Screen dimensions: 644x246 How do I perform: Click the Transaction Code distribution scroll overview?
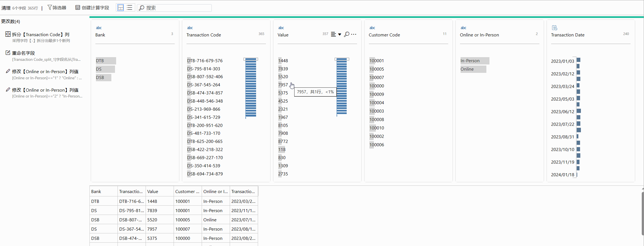pos(251,88)
